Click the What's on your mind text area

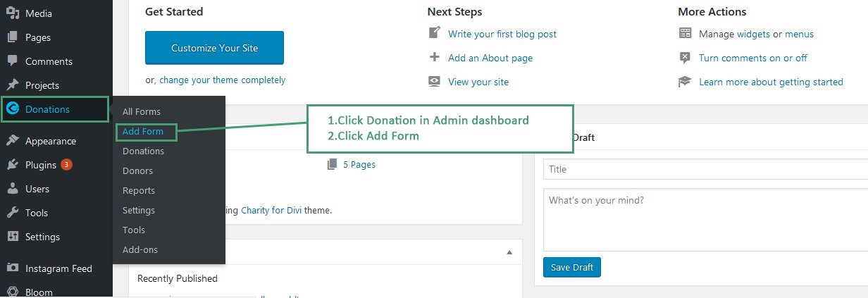click(705, 219)
